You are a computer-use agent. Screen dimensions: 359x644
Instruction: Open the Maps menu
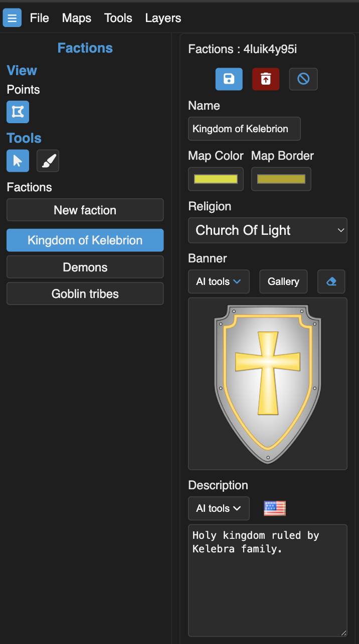pyautogui.click(x=77, y=18)
